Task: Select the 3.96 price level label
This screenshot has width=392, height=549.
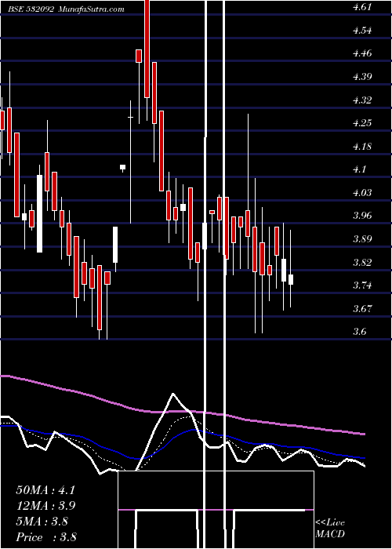Action: pos(362,216)
